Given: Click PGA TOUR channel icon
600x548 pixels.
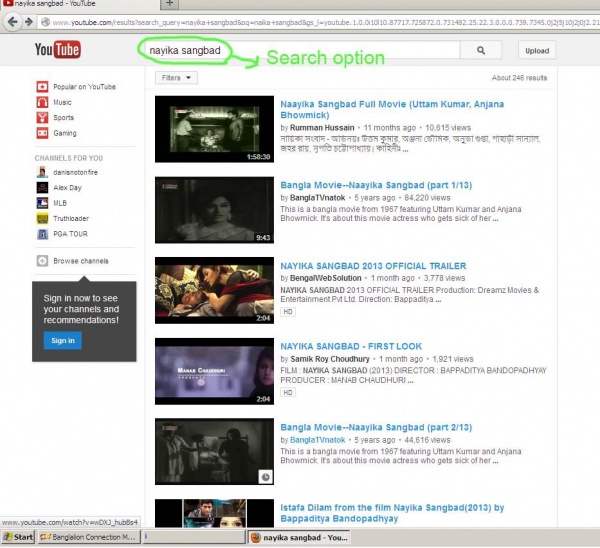Looking at the screenshot, I should coord(42,234).
